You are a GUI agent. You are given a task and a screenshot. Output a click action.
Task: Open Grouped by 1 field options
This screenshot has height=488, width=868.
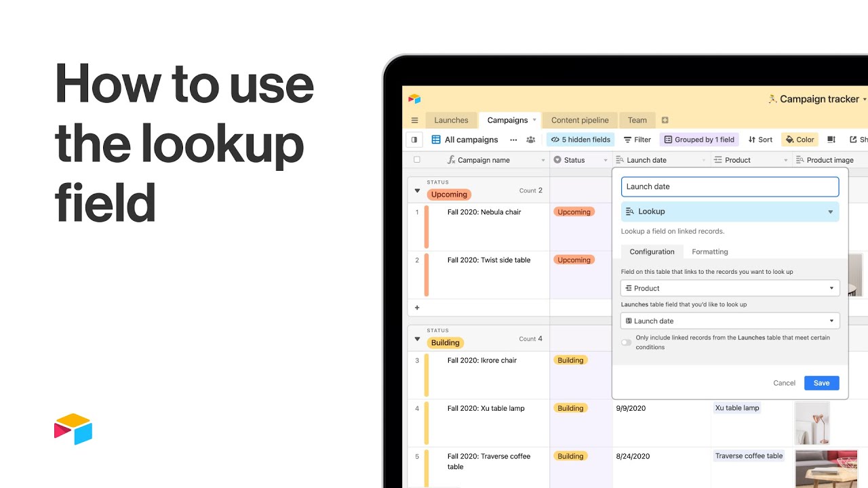coord(699,140)
